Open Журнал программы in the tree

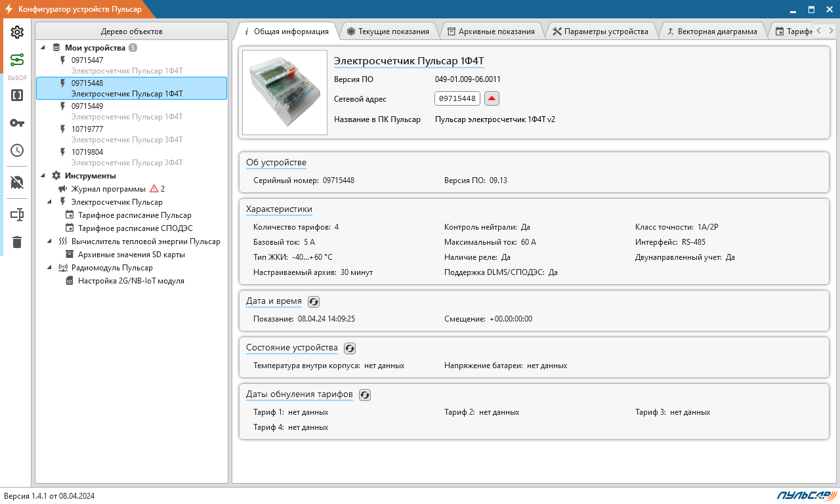108,189
